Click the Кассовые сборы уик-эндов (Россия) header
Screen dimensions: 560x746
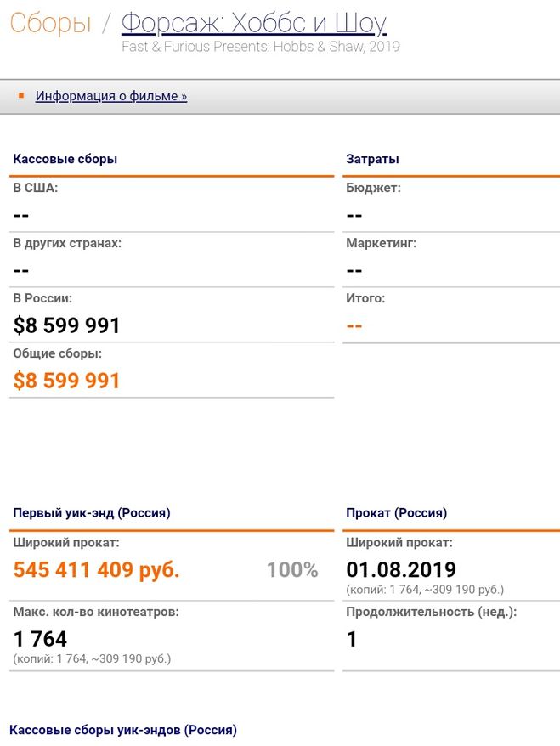123,730
